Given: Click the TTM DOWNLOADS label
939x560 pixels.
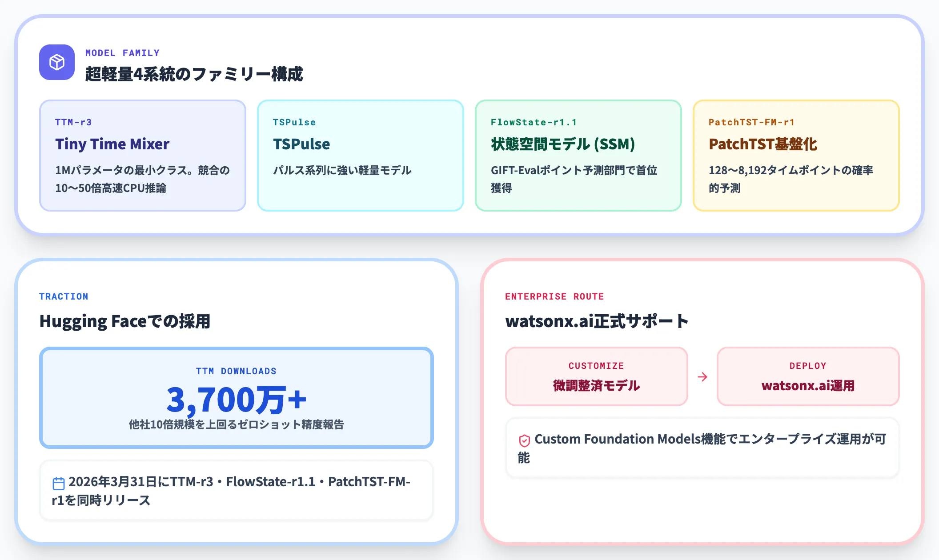Looking at the screenshot, I should 237,371.
